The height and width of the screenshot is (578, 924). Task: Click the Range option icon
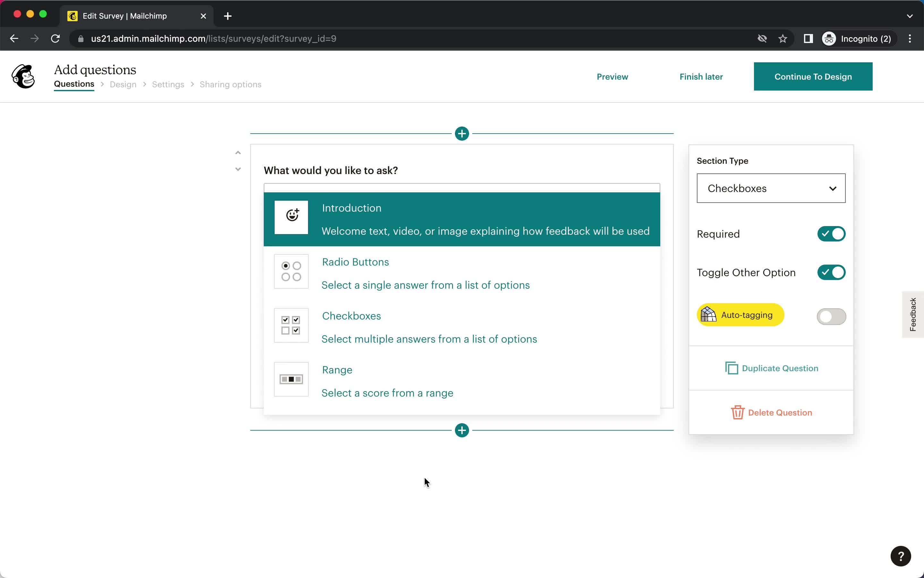(291, 379)
